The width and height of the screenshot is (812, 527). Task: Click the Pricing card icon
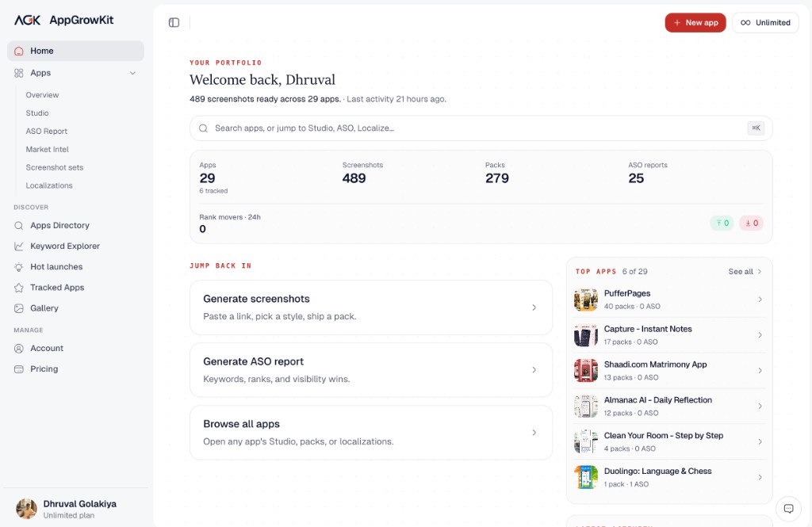[19, 369]
